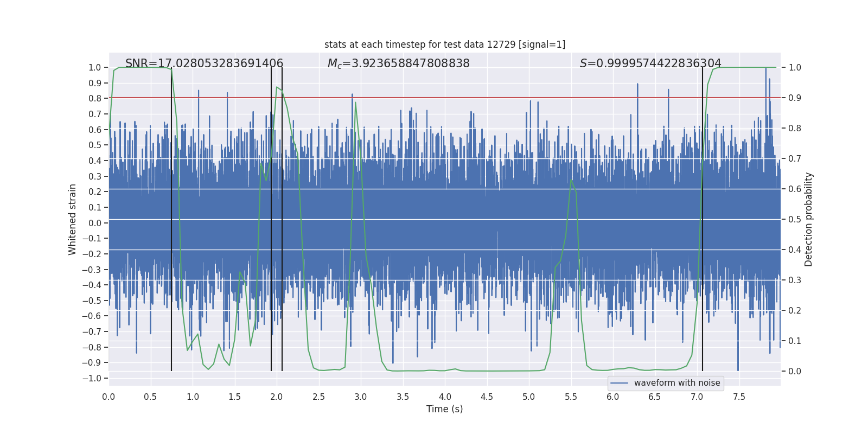Pick the 0.7 tick on the Detection probability axis
The height and width of the screenshot is (434, 868).
pos(795,159)
